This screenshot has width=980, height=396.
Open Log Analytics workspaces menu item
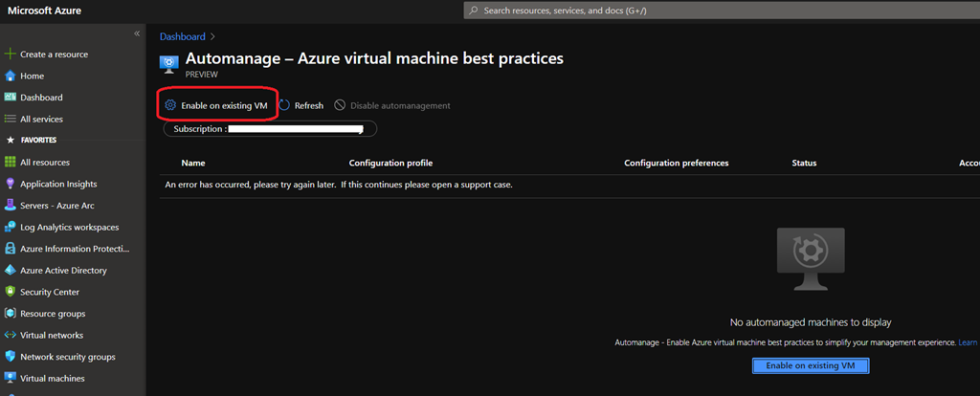click(x=69, y=228)
